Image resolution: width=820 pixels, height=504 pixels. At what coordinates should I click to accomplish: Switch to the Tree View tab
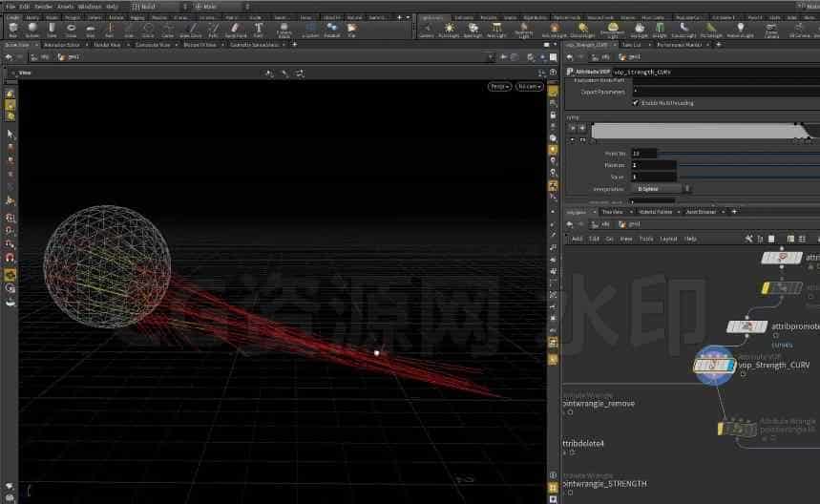613,212
